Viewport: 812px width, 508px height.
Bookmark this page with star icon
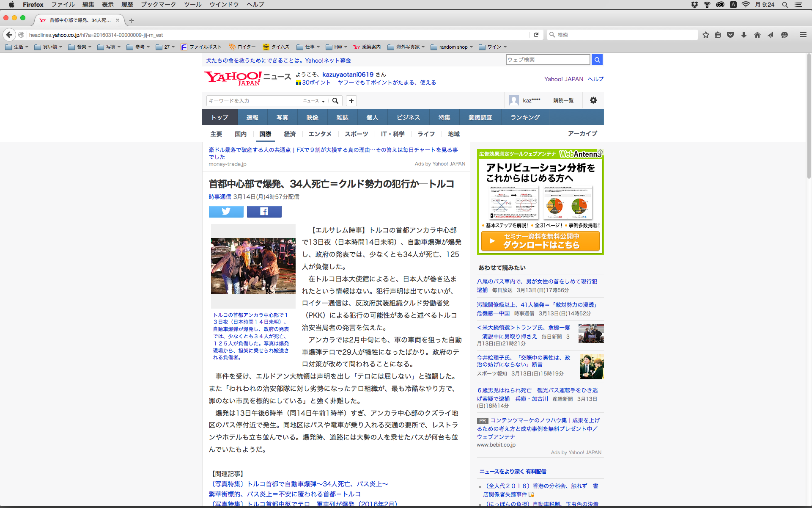click(x=705, y=35)
